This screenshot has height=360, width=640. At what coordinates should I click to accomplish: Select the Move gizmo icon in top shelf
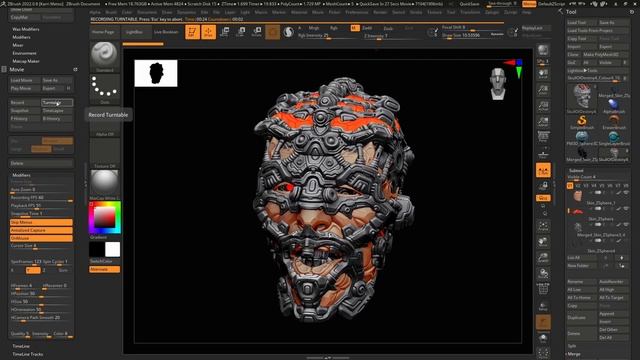tap(224, 32)
